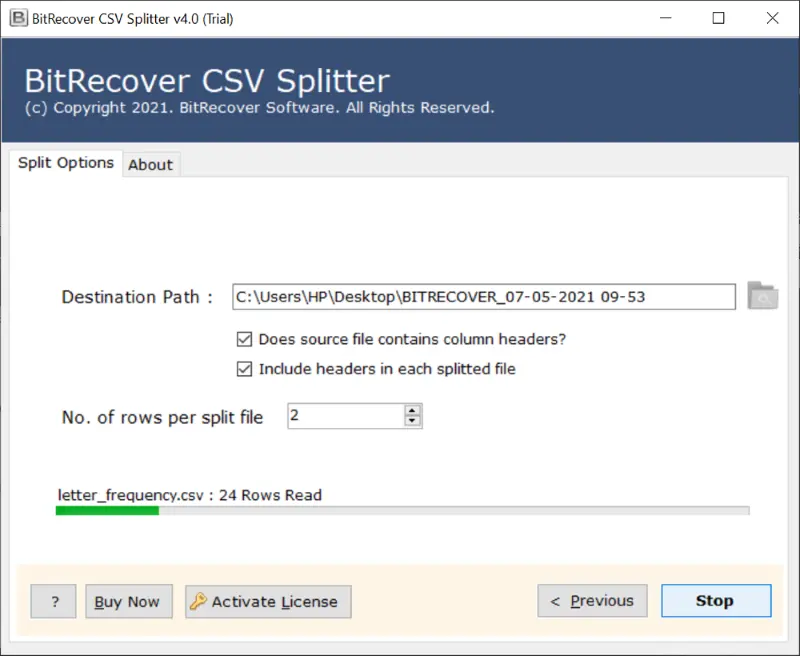
Task: Switch to the Split Options tab
Action: 66,163
